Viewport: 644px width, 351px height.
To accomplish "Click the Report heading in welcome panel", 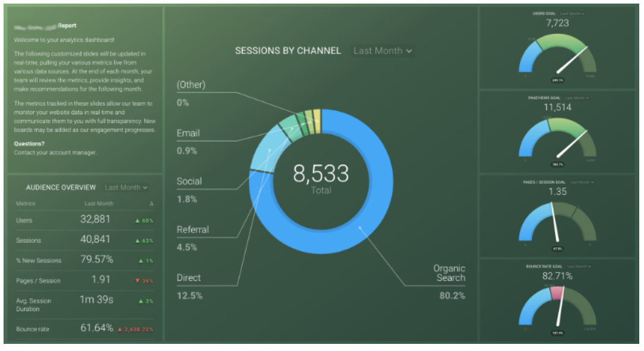I will pyautogui.click(x=67, y=26).
